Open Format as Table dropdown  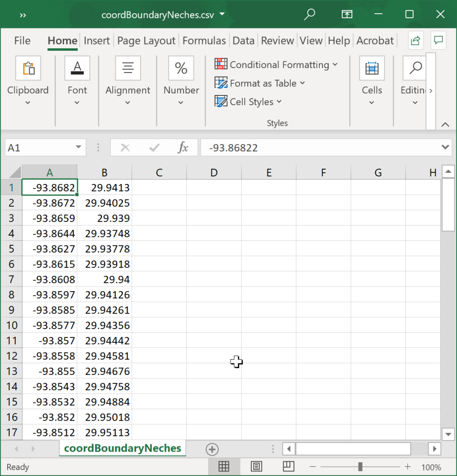point(302,83)
